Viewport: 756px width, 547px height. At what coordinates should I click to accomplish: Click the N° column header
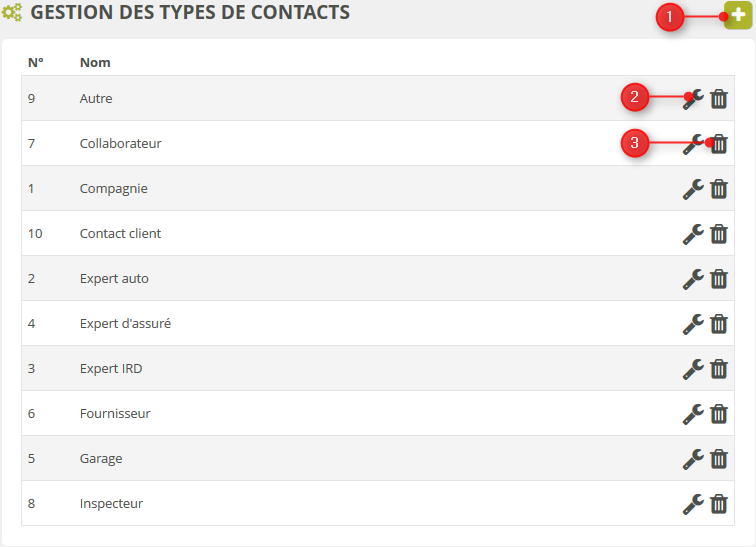(35, 62)
